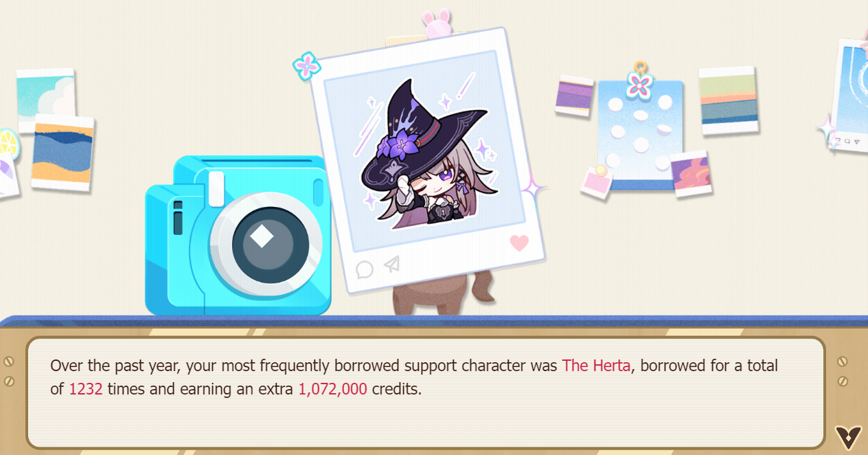Click the 1,072,000 credits figure
Viewport: 868px width, 455px height.
(332, 389)
